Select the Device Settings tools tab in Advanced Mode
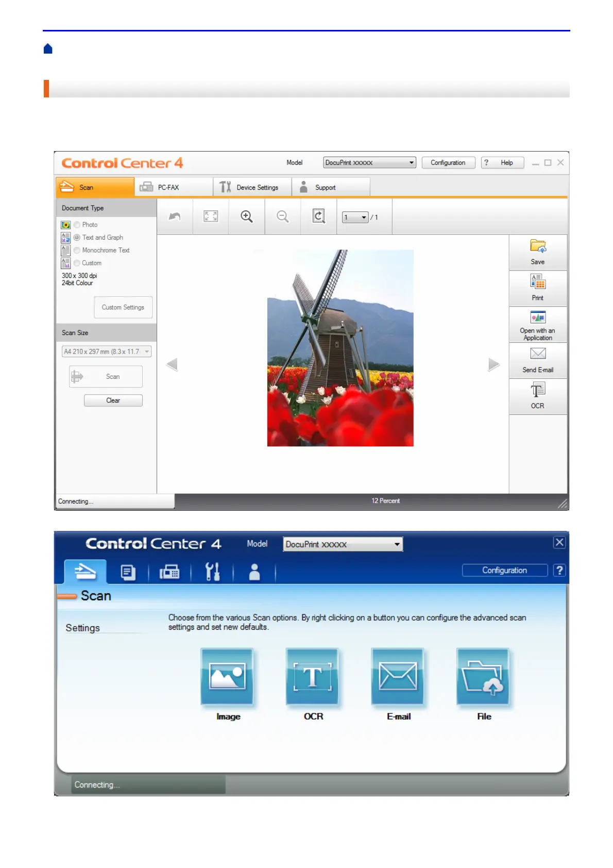 click(x=212, y=572)
